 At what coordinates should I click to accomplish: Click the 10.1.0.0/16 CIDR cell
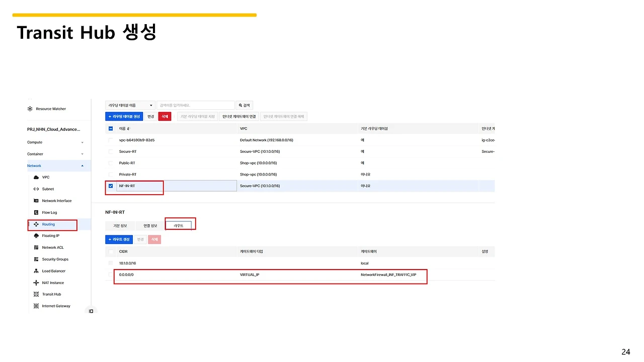(x=127, y=263)
